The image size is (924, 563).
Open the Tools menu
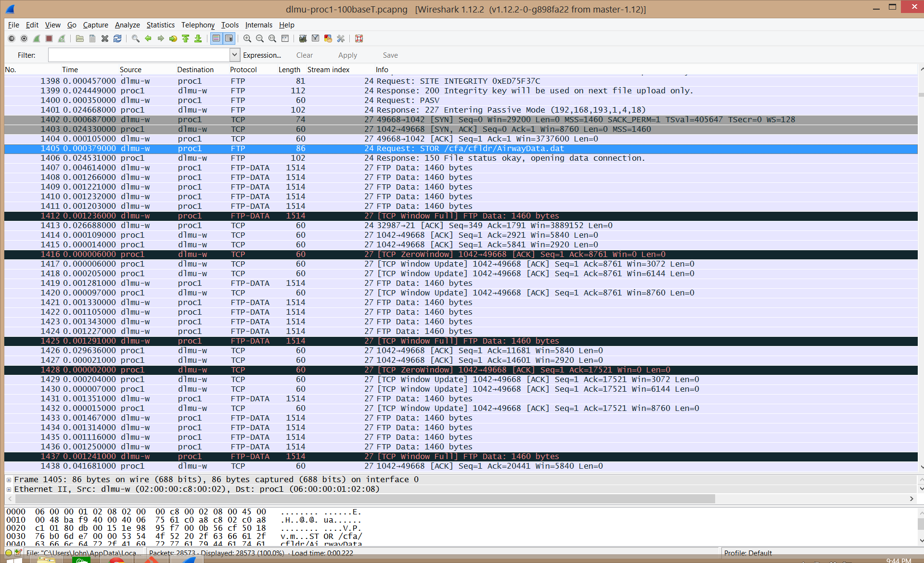point(230,25)
